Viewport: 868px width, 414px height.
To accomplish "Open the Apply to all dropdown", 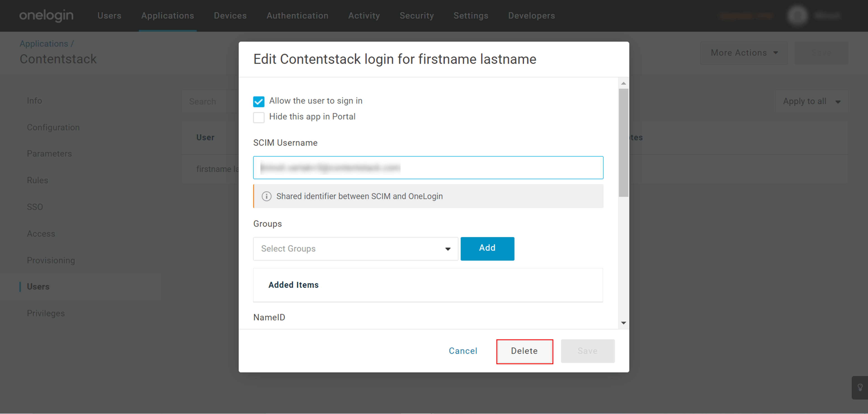I will click(x=811, y=101).
